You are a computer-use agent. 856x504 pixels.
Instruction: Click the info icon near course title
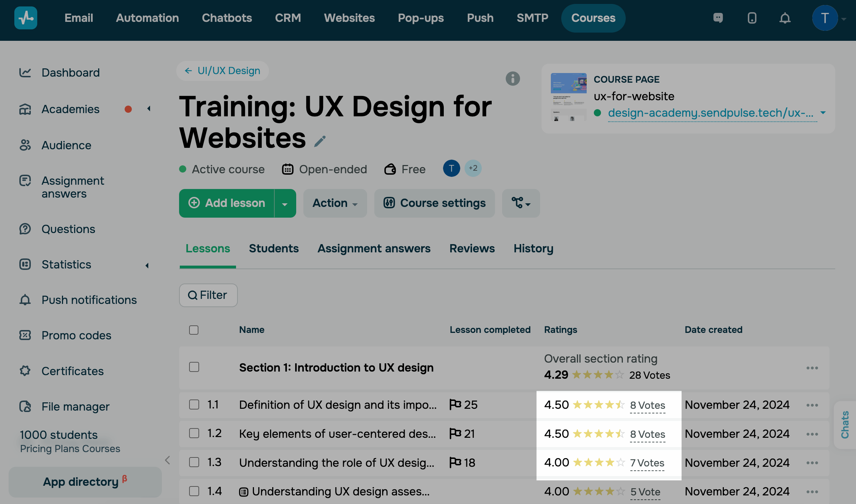click(x=513, y=78)
